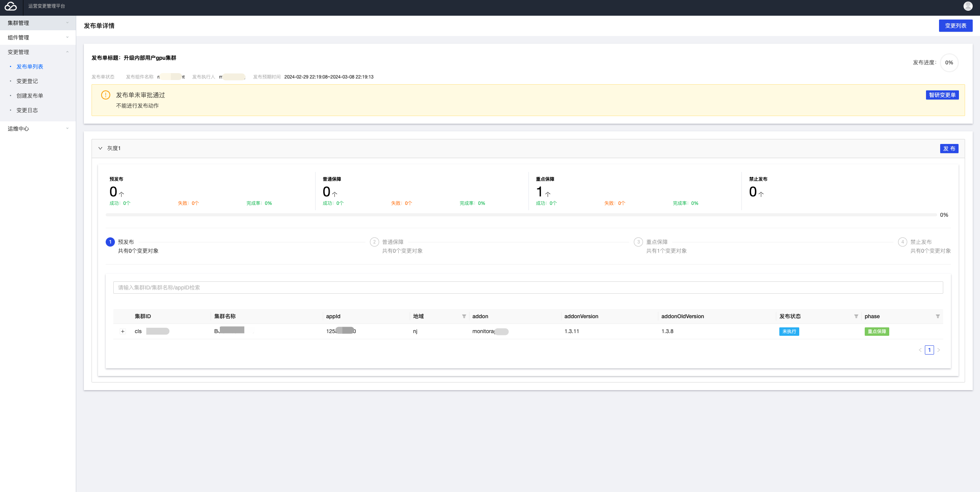Open 变更登记 in the sidebar

coord(27,81)
